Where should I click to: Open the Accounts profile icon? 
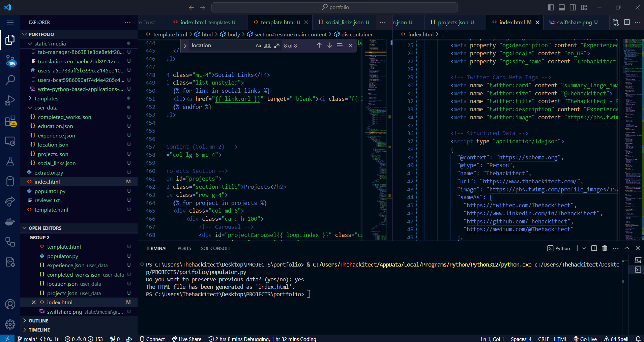tap(10, 304)
